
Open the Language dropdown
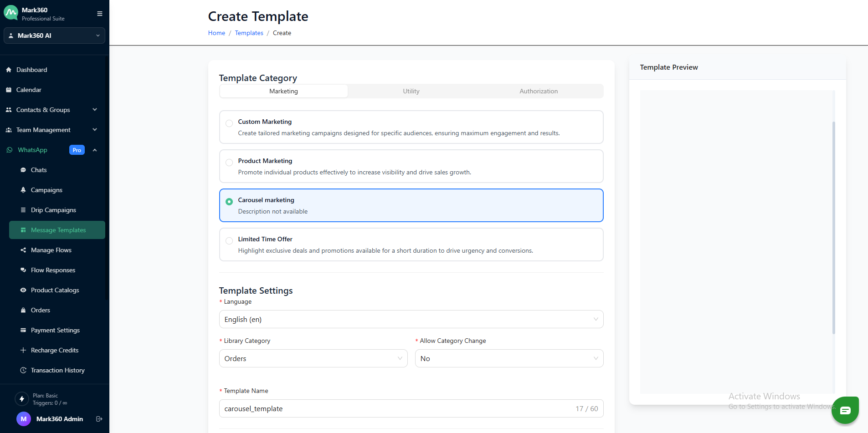pos(411,319)
